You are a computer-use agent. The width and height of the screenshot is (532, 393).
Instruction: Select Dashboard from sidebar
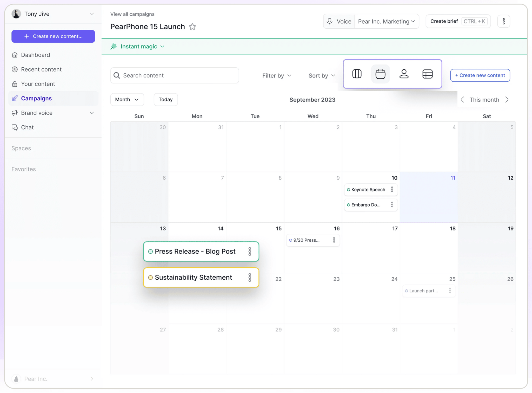coord(36,55)
